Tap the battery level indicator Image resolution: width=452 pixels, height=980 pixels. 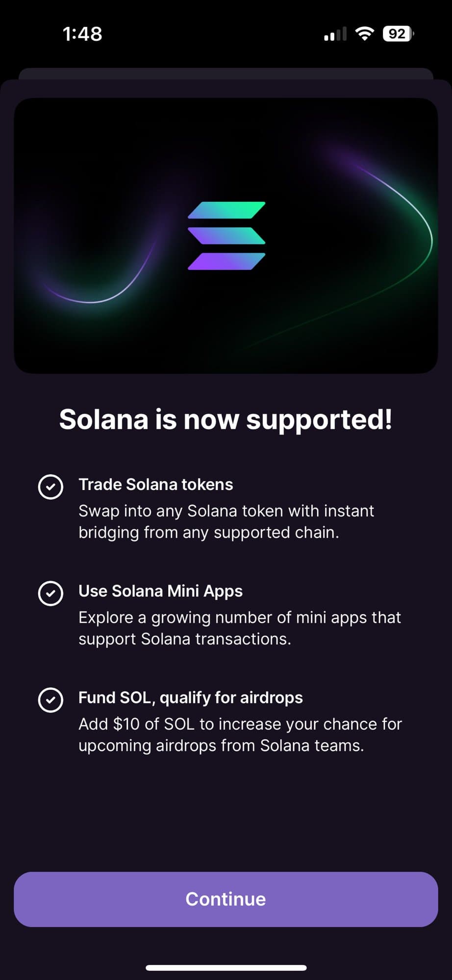398,34
